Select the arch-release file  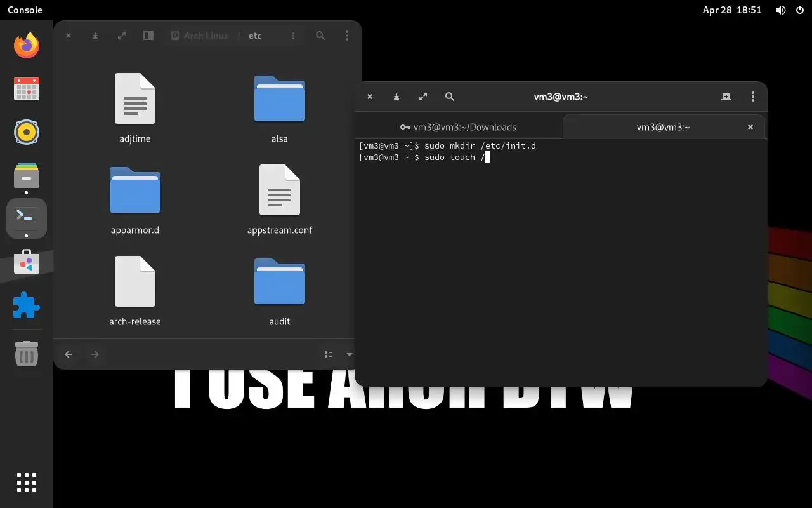pyautogui.click(x=135, y=291)
